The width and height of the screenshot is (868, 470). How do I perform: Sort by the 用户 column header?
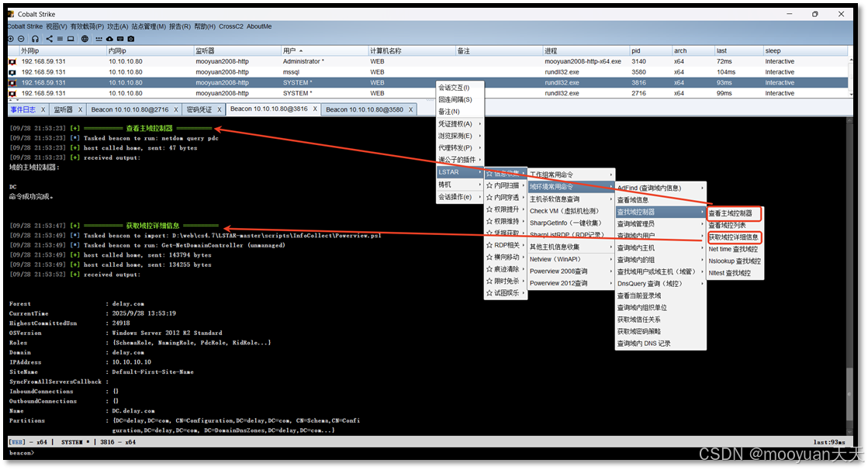point(325,50)
